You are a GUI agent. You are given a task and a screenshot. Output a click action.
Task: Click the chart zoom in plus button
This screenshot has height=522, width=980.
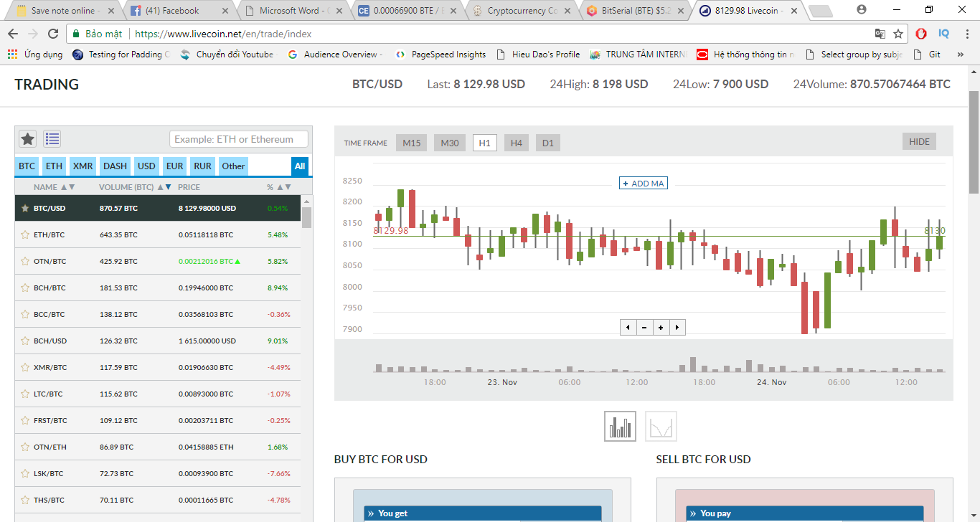(x=661, y=327)
